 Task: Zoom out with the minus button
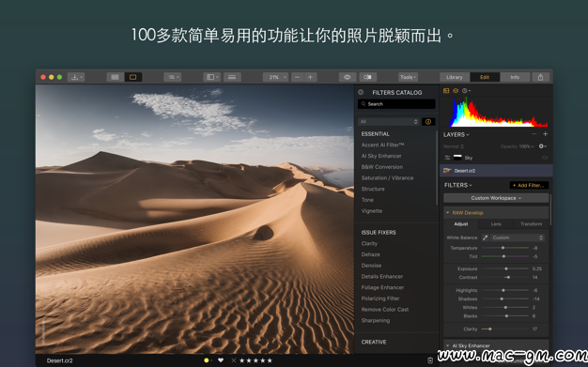[298, 77]
